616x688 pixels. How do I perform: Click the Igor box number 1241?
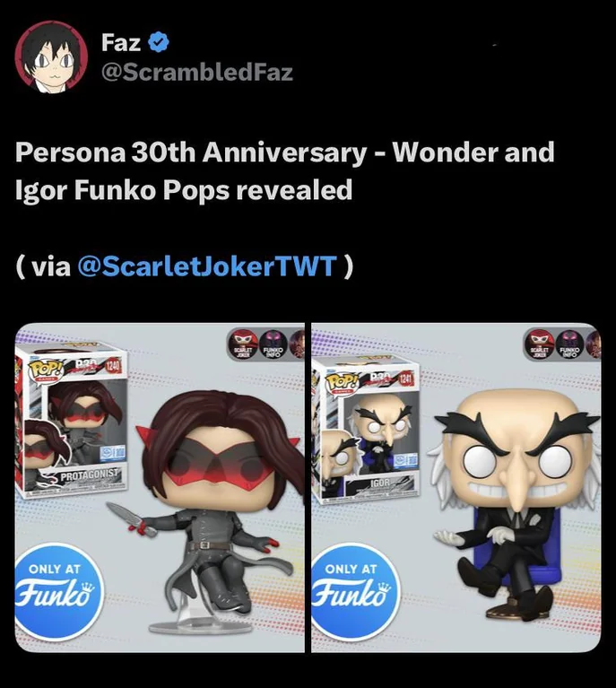404,380
